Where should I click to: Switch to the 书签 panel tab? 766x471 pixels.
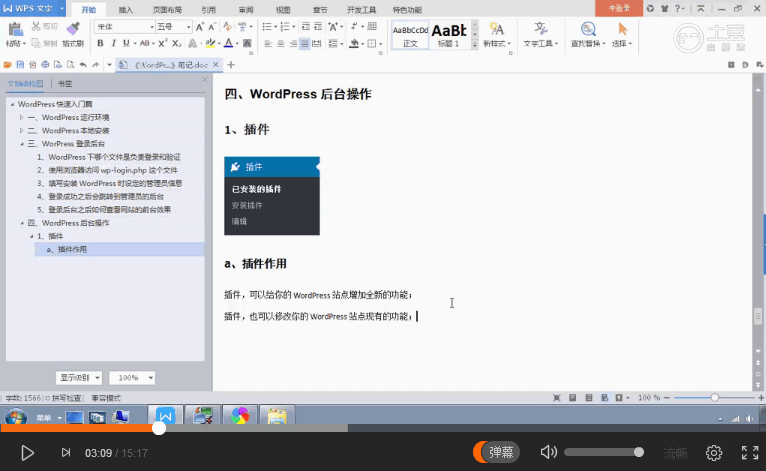click(x=65, y=84)
